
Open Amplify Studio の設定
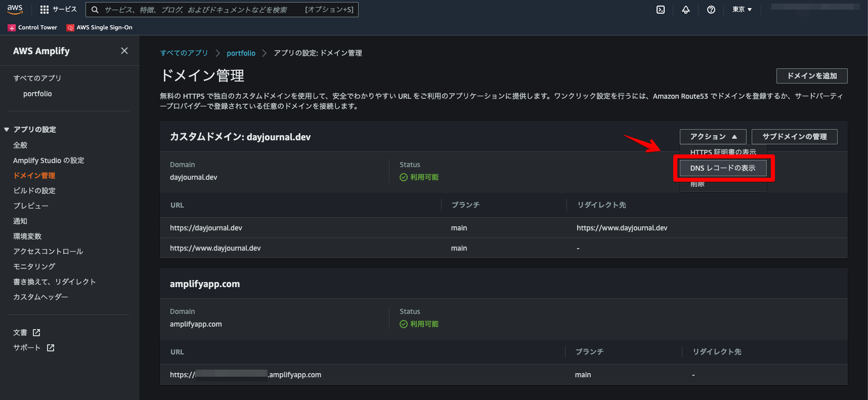[x=49, y=161]
